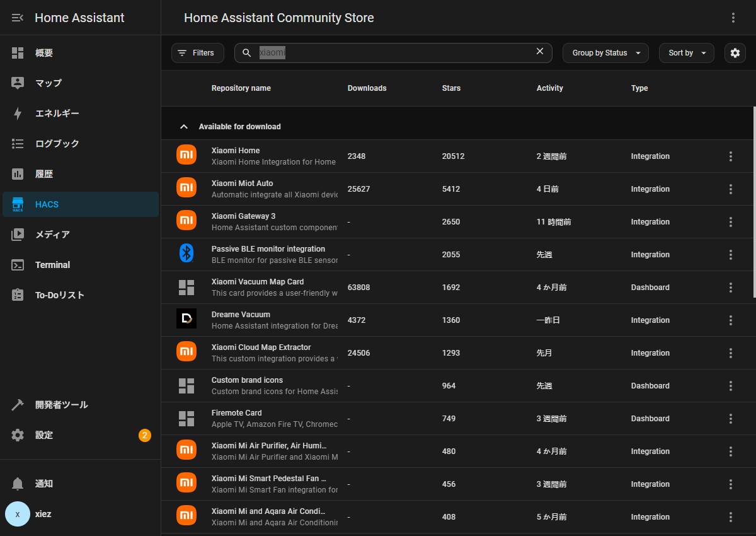Click the To-Doリスト clipboard icon

[x=18, y=295]
